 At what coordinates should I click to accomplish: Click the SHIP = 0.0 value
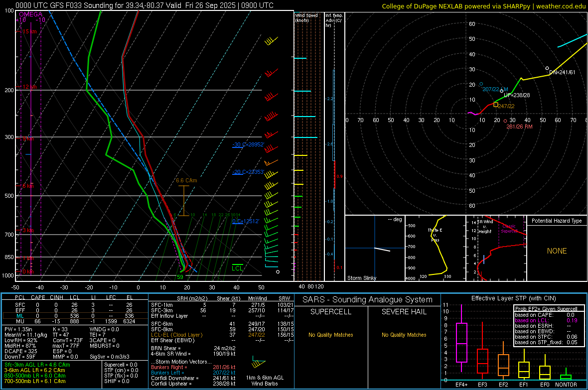point(116,382)
